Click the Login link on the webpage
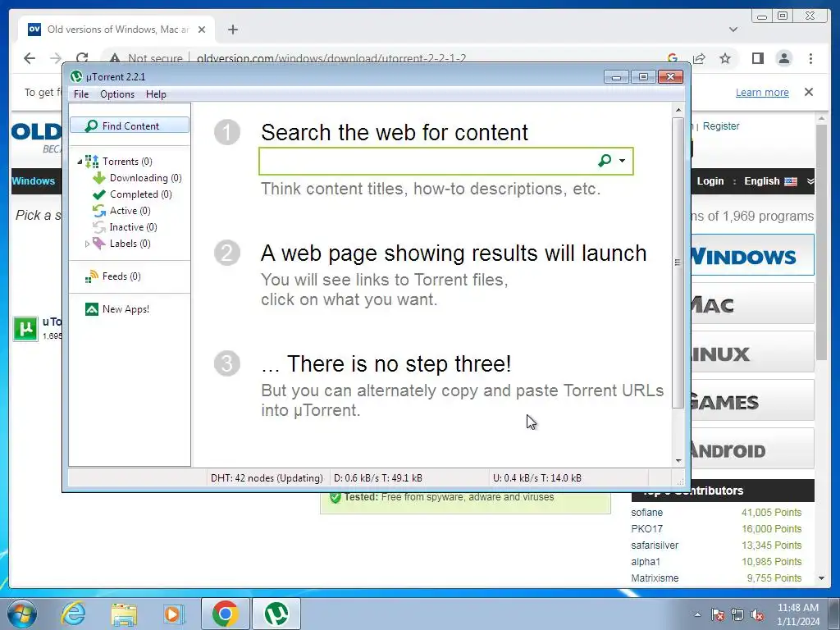 tap(710, 181)
